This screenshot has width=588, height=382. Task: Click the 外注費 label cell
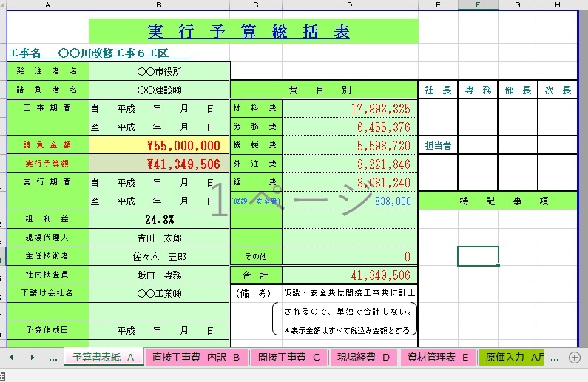point(256,164)
